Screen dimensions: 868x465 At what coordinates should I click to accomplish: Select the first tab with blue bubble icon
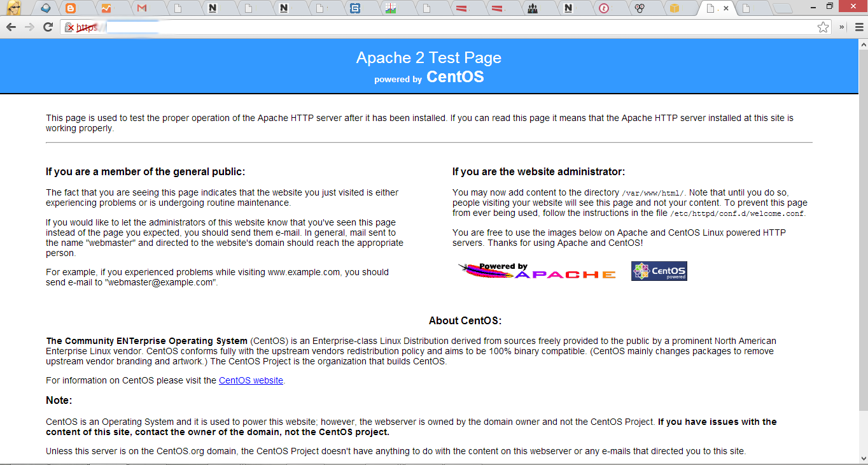point(45,9)
